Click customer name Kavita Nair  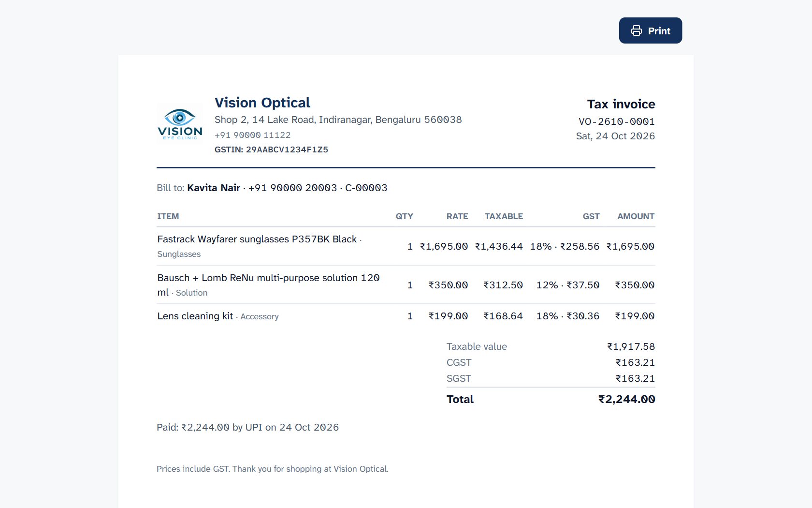coord(214,188)
